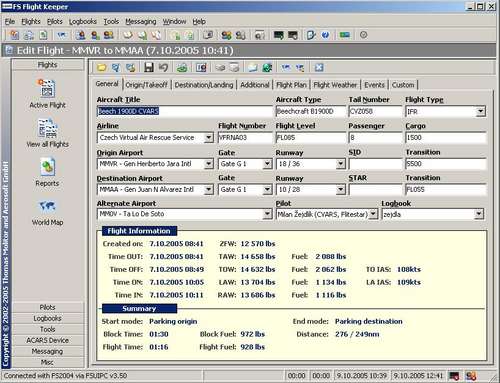Viewport: 500px width, 383px height.
Task: Click the printer icon in edit toolbar
Action: pyautogui.click(x=220, y=68)
